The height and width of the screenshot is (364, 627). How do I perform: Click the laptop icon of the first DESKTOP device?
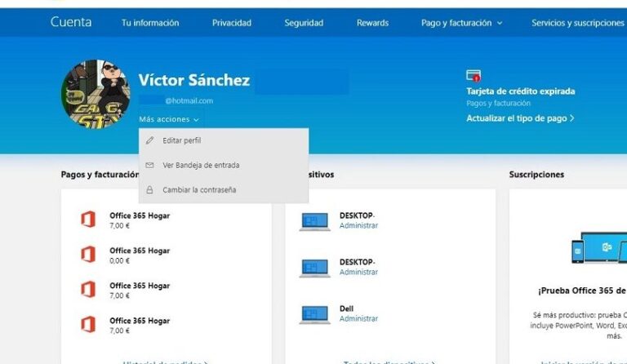(x=314, y=221)
